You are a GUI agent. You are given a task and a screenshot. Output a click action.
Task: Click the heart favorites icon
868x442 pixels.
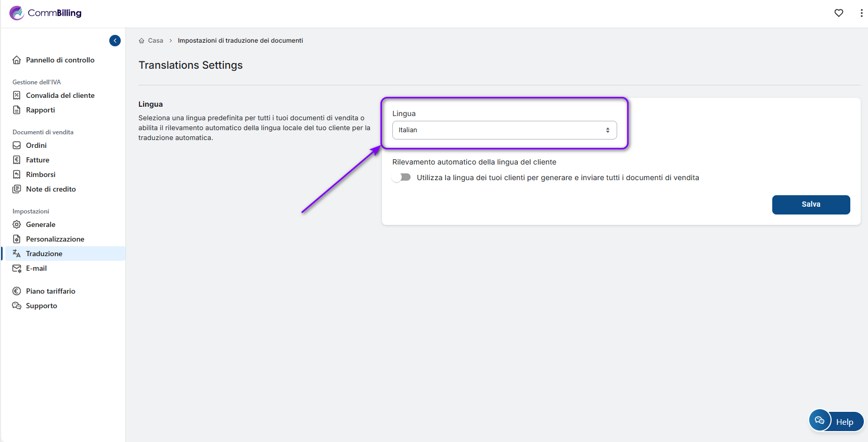(x=838, y=13)
